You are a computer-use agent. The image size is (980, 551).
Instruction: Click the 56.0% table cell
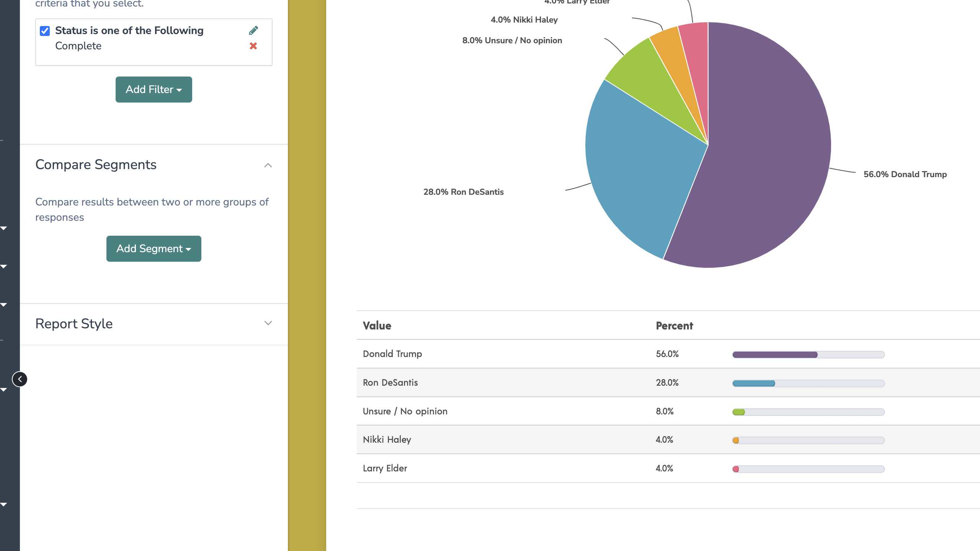click(x=667, y=354)
